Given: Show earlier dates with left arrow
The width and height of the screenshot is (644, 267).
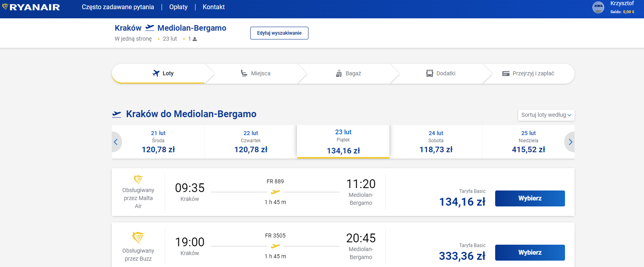Looking at the screenshot, I should tap(116, 142).
